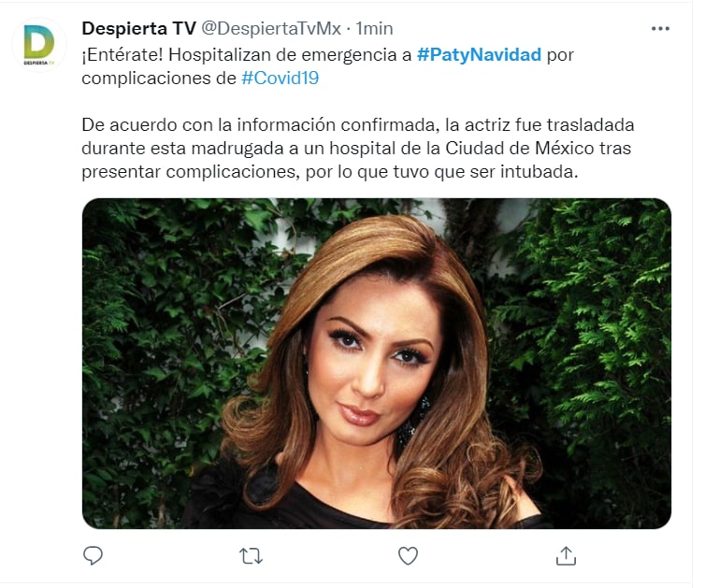Open the share options for this tweet
Viewport: 705px width, 588px height.
click(566, 555)
